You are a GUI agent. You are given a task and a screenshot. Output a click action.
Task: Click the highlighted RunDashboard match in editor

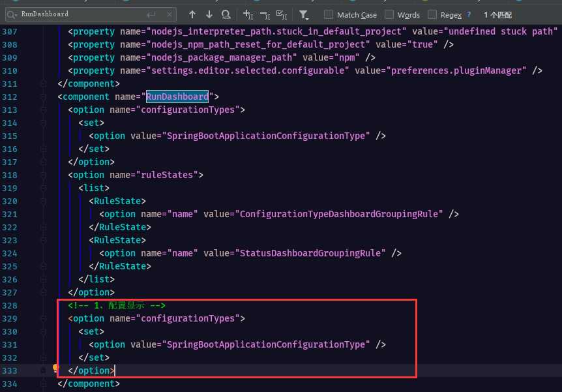[177, 97]
